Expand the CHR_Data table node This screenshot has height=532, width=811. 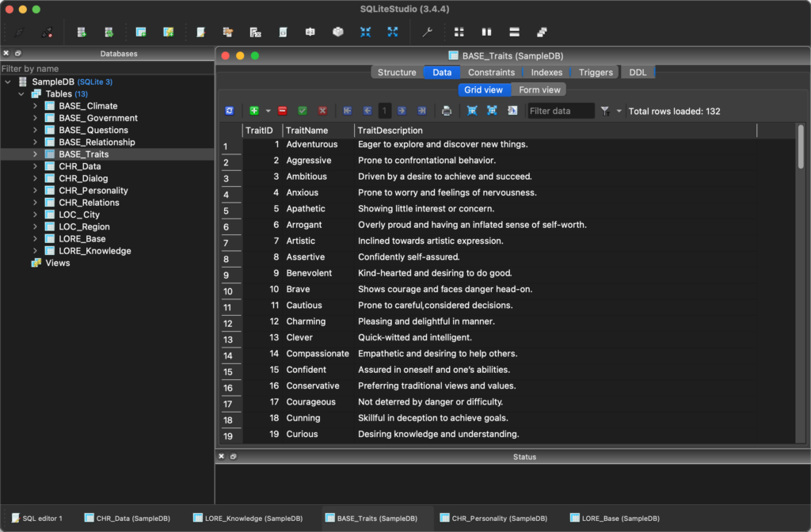(x=35, y=166)
